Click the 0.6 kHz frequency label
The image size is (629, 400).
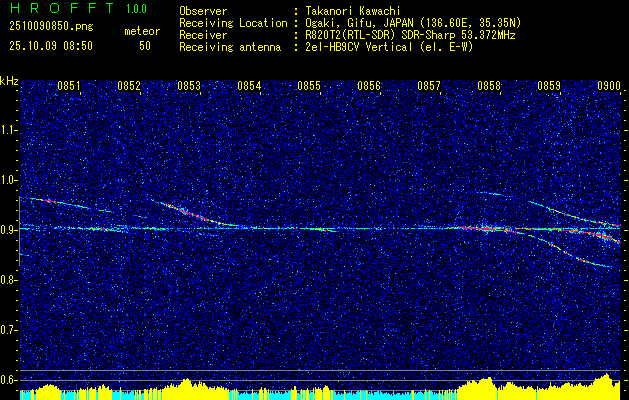coord(9,380)
